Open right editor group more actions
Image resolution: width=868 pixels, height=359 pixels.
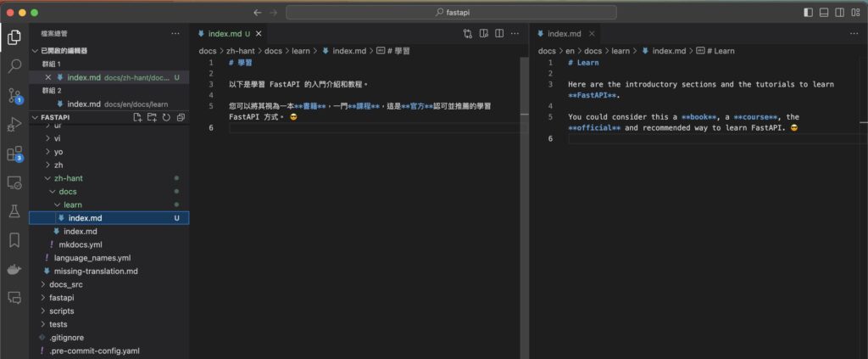tap(854, 33)
